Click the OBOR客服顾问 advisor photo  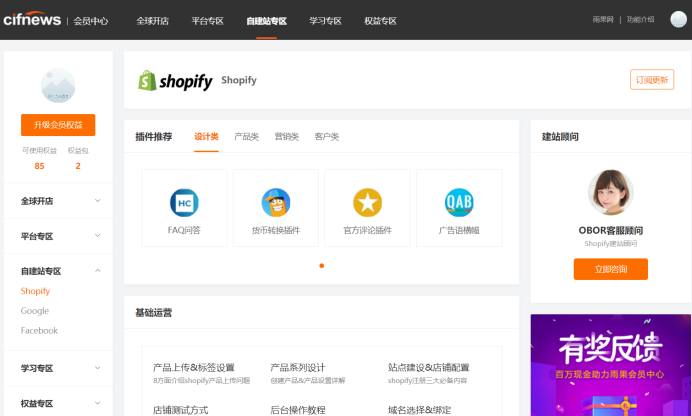611,192
